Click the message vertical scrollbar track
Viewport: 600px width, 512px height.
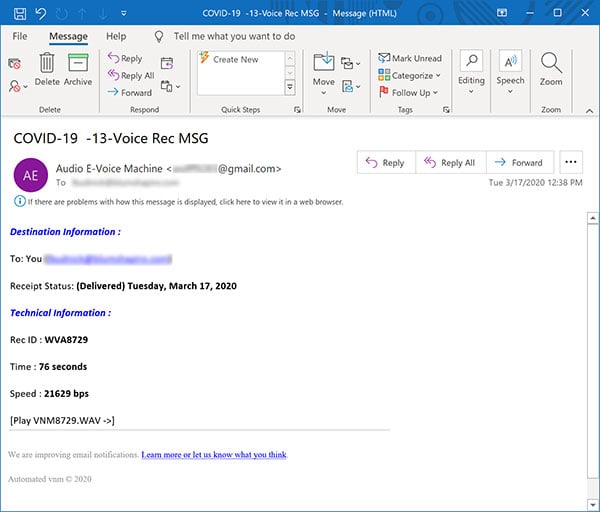tap(593, 361)
